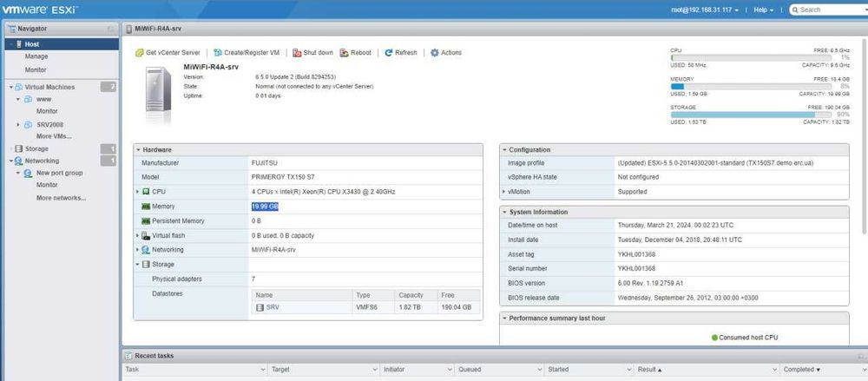
Task: Select Monitor under www VM
Action: tap(47, 111)
